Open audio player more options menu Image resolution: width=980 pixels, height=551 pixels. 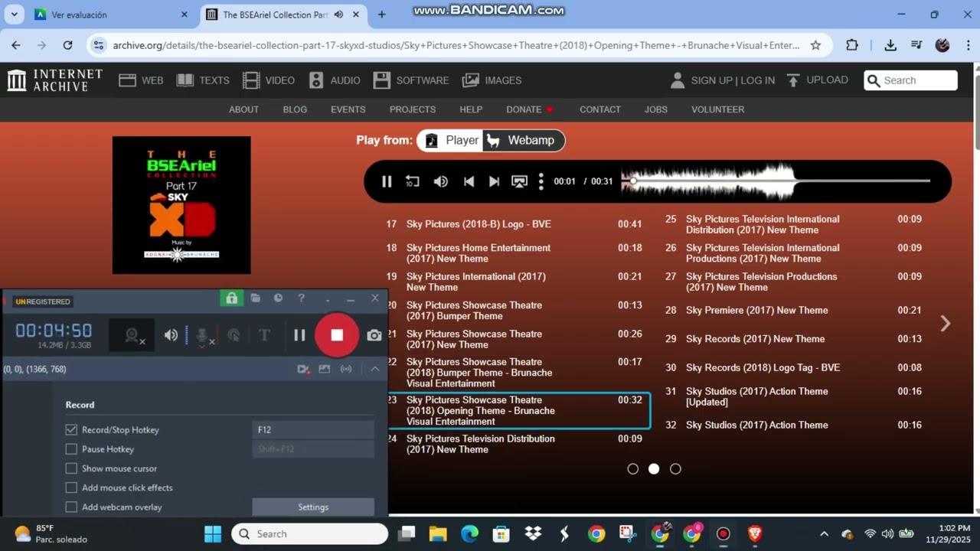click(x=541, y=181)
